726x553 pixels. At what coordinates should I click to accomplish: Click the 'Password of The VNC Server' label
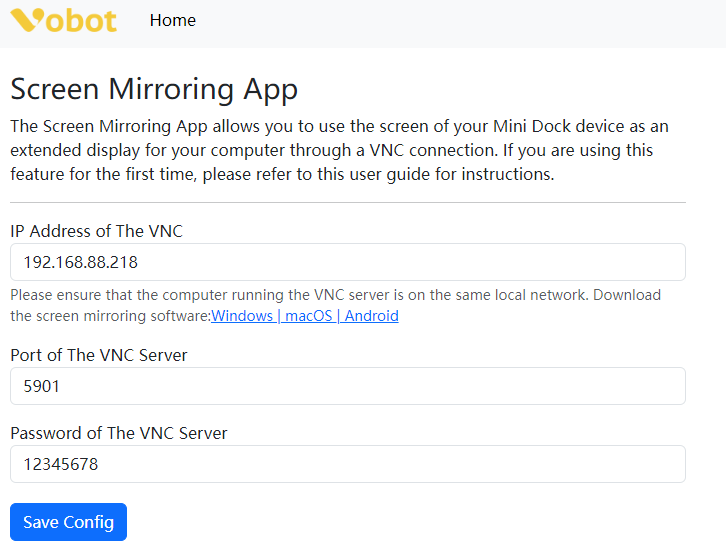(119, 433)
